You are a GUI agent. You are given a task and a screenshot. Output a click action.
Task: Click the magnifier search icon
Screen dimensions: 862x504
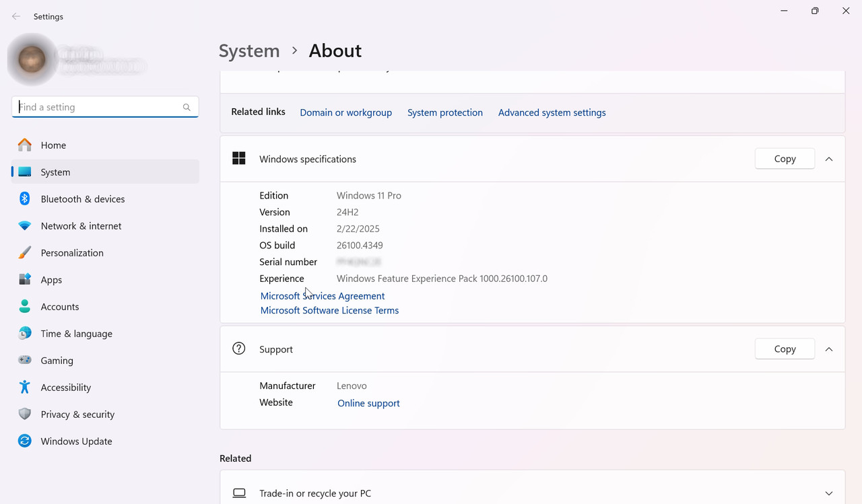[187, 107]
